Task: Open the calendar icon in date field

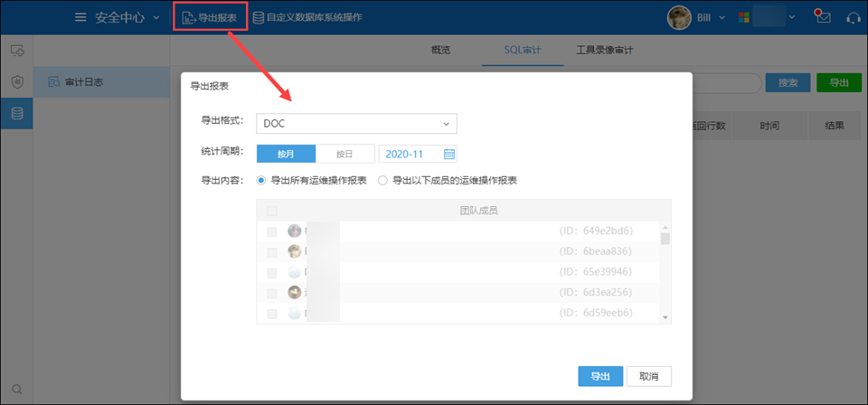Action: click(x=449, y=154)
